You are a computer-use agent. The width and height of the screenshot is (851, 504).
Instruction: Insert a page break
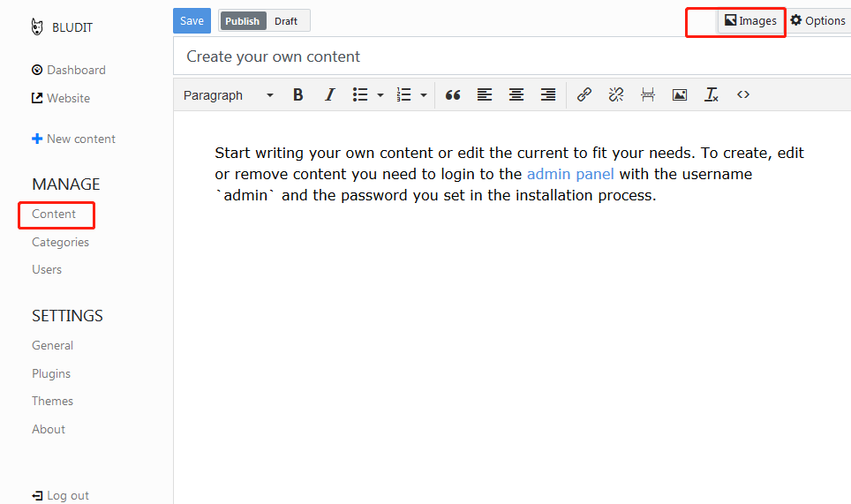[x=647, y=95]
